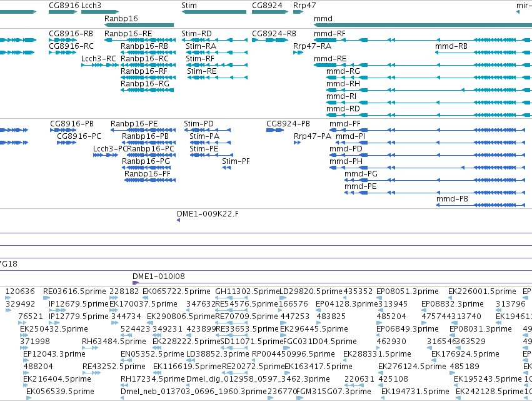The width and height of the screenshot is (532, 401).
Task: Click the mmd-RG transcript label
Action: pos(343,71)
